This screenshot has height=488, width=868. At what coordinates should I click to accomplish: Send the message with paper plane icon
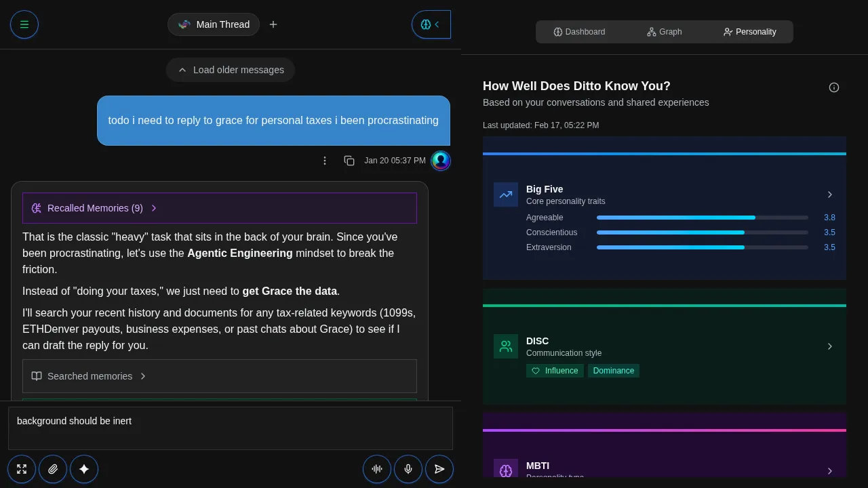click(x=439, y=469)
